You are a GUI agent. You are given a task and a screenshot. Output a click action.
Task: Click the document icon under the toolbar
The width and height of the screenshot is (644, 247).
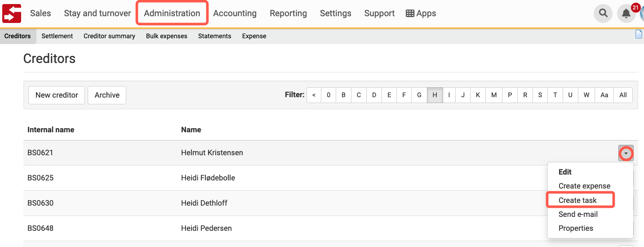click(x=639, y=34)
